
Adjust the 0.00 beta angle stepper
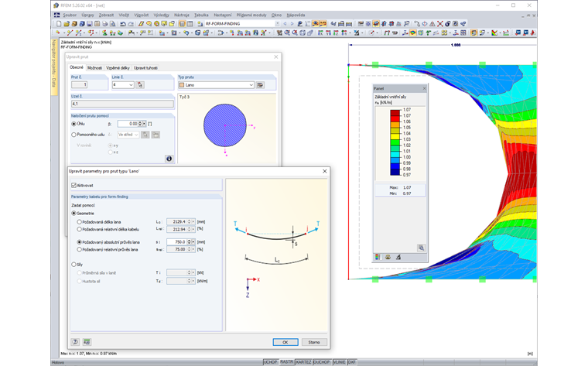tap(140, 124)
